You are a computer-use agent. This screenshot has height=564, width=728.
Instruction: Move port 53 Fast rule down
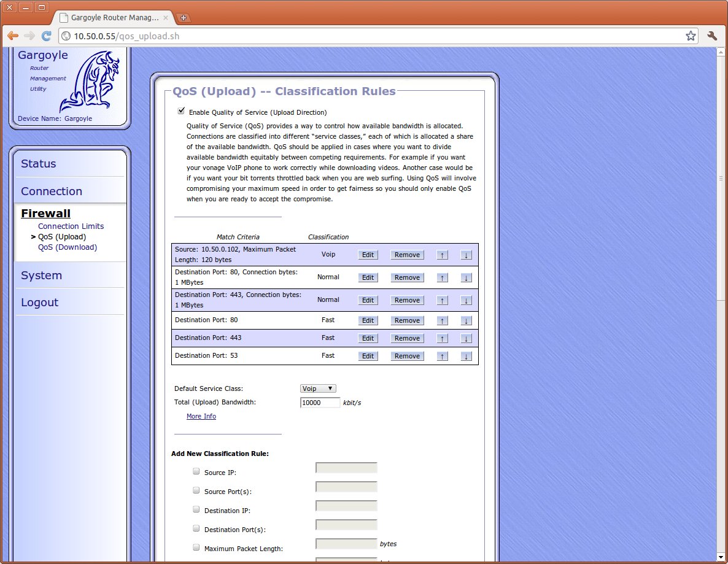tap(466, 356)
